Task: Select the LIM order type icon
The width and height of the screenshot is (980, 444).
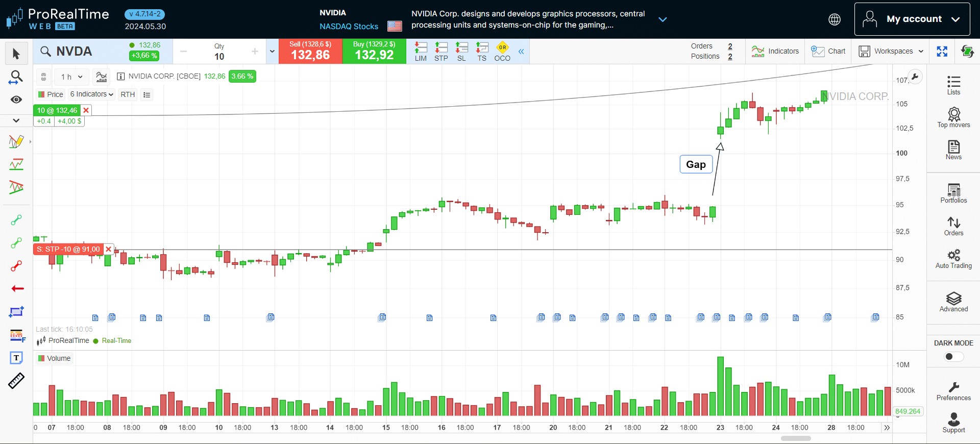Action: 421,52
